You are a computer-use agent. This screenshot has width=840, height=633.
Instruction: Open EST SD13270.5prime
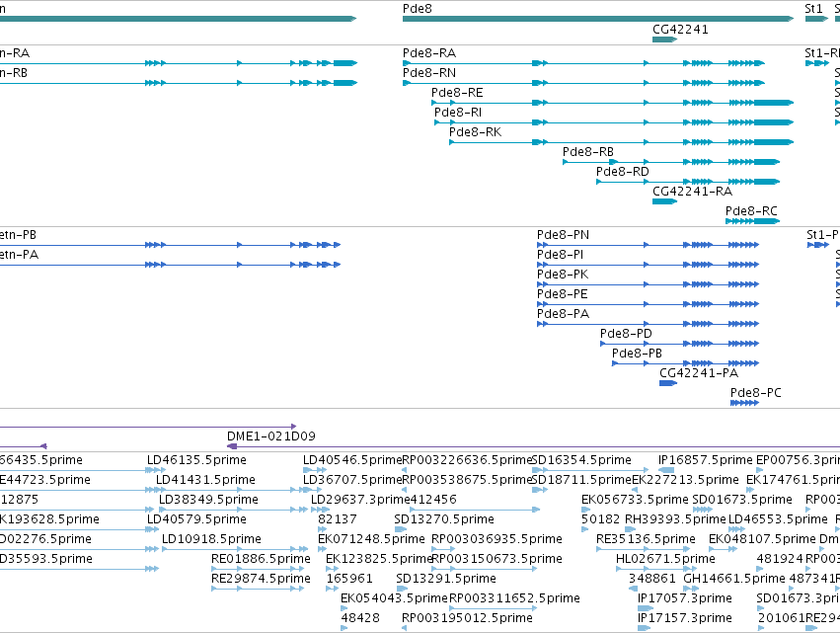click(443, 519)
